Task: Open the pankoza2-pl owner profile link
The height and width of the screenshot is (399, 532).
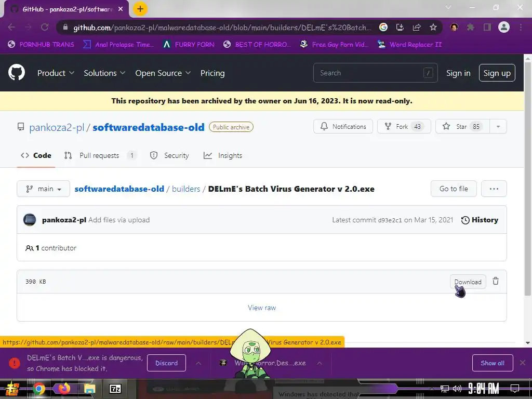Action: [x=57, y=127]
